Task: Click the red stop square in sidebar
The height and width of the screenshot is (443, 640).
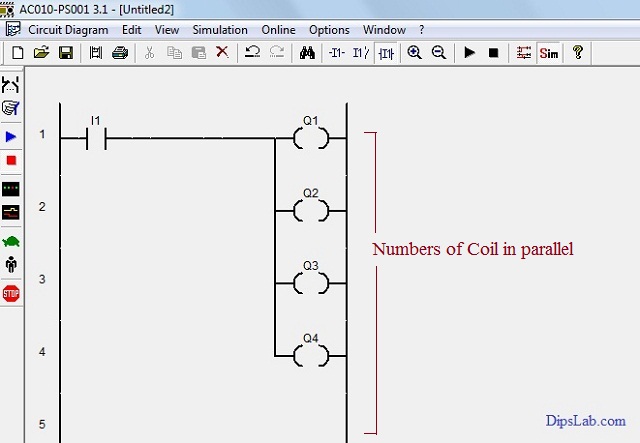Action: point(11,160)
